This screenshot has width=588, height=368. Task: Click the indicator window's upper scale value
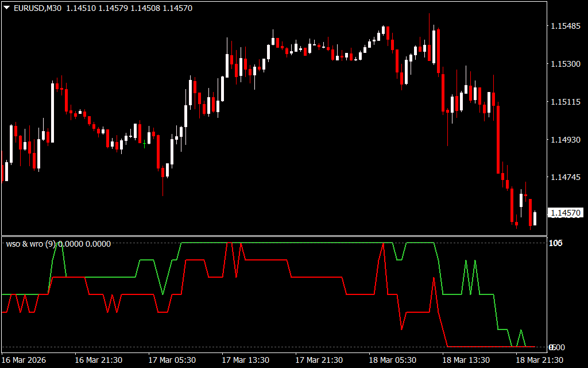pos(555,243)
